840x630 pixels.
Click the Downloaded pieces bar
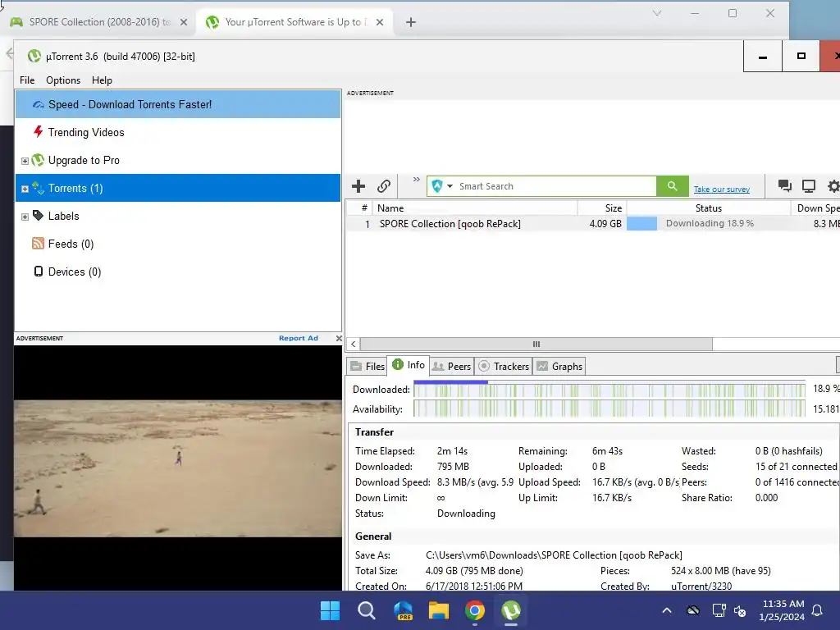coord(609,389)
